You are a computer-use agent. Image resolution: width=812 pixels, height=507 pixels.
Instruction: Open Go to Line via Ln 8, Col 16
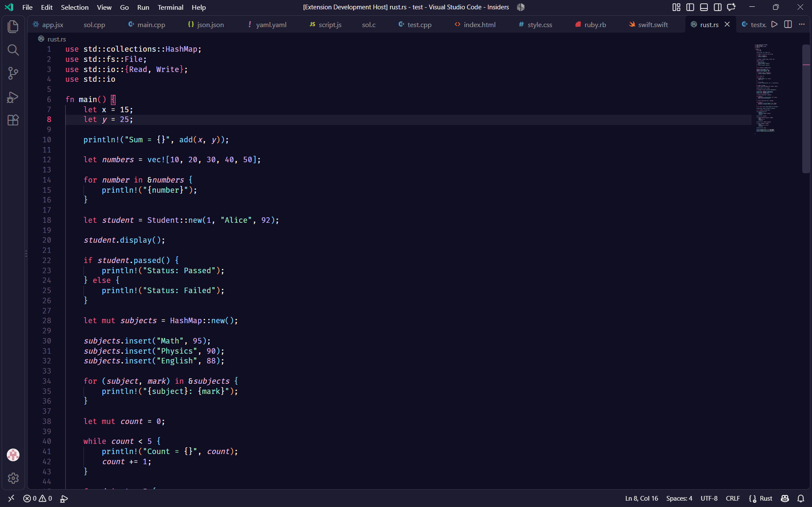coord(641,499)
